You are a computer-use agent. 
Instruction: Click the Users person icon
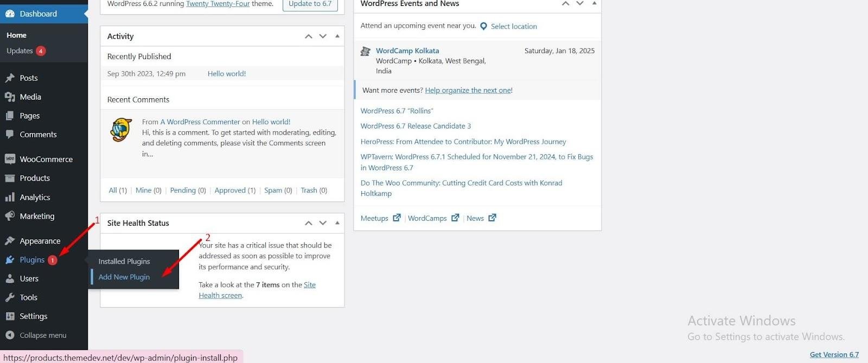(10, 278)
